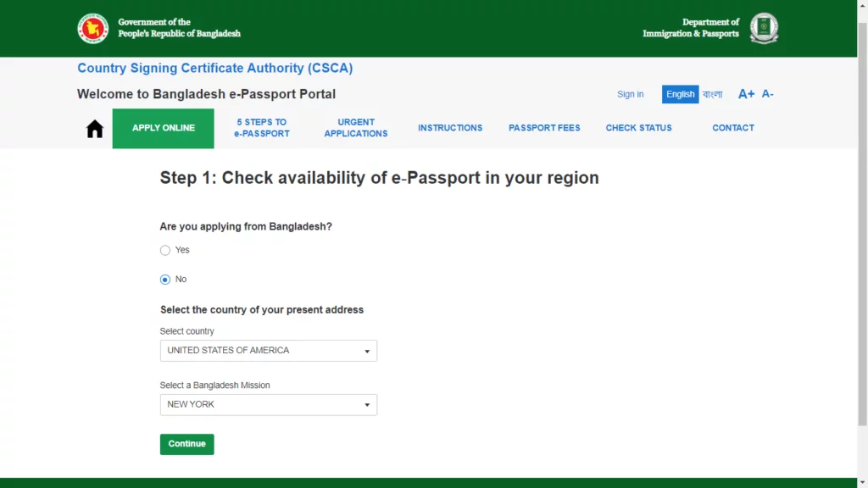The height and width of the screenshot is (488, 868).
Task: Increase font size with A+ icon
Action: tap(746, 94)
